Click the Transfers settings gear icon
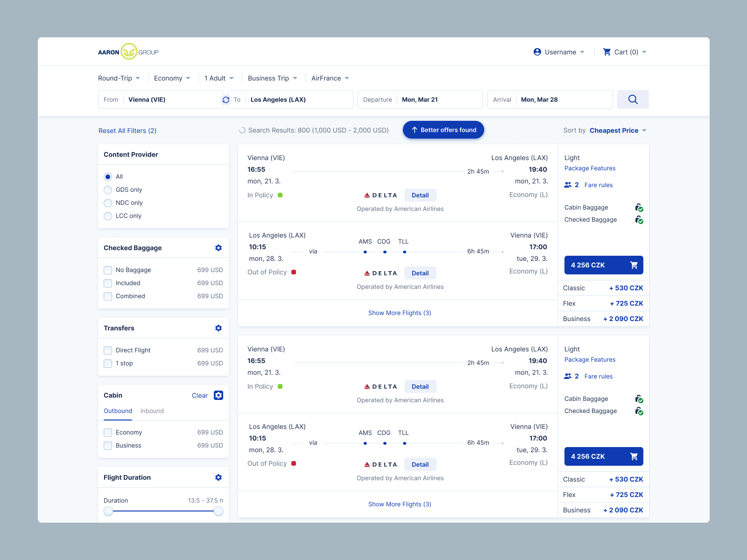747x560 pixels. (x=218, y=328)
